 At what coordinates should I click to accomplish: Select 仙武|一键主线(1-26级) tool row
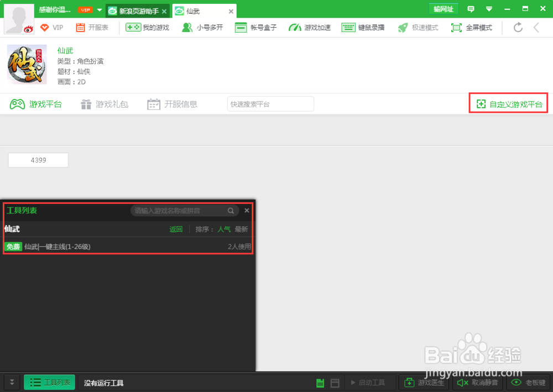(128, 247)
